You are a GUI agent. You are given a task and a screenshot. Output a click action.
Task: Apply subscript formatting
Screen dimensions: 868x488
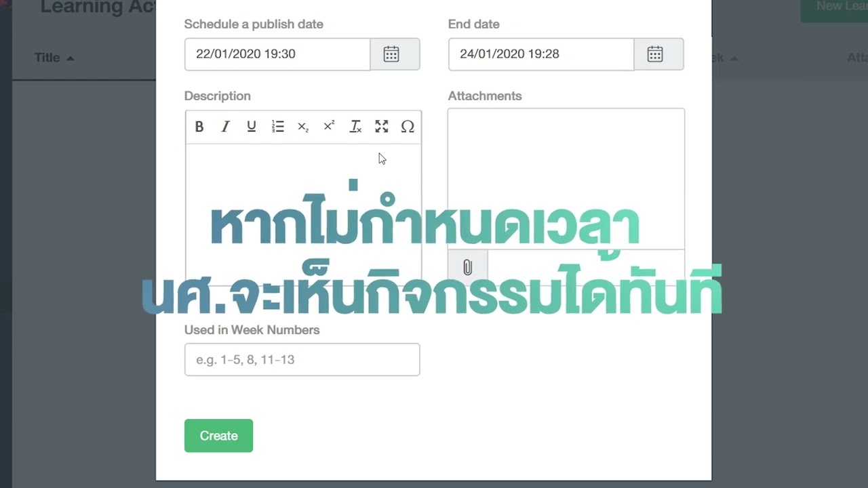[x=303, y=127]
